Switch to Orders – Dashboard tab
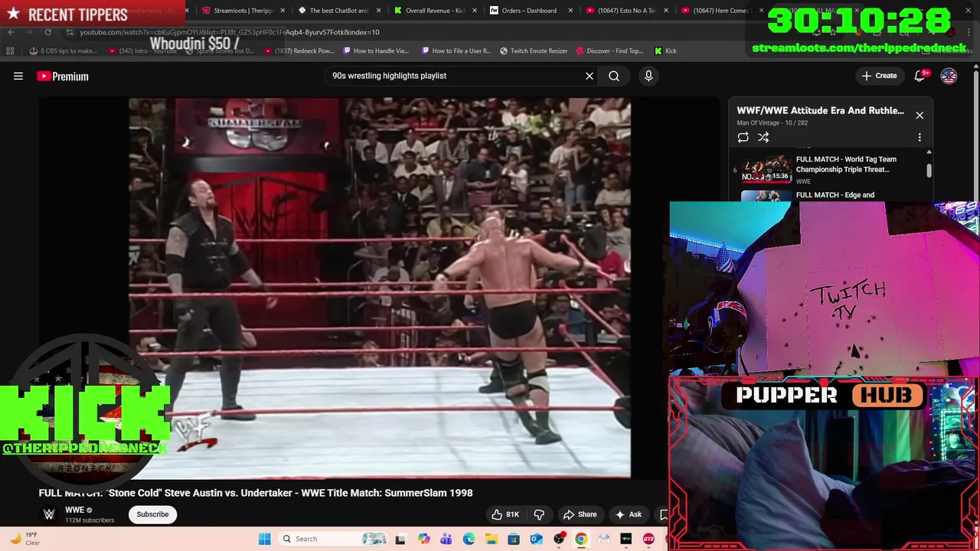Screen dimensions: 980x551 tap(529, 11)
